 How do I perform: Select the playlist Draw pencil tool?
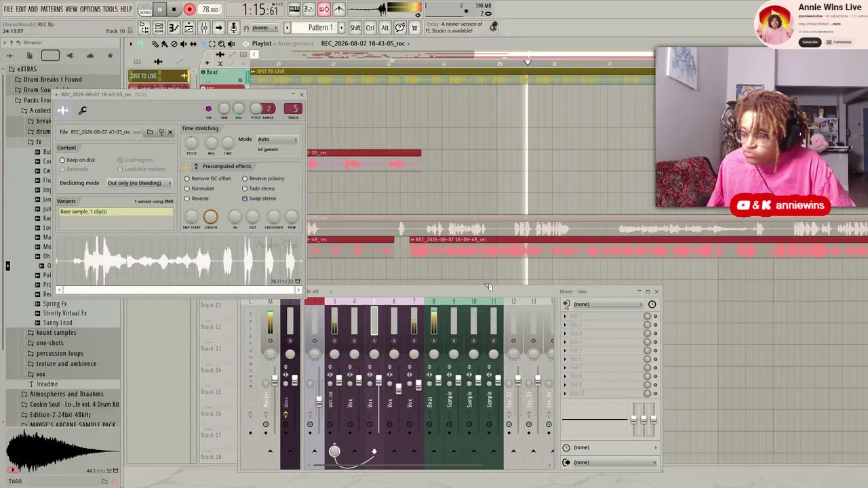click(x=155, y=44)
